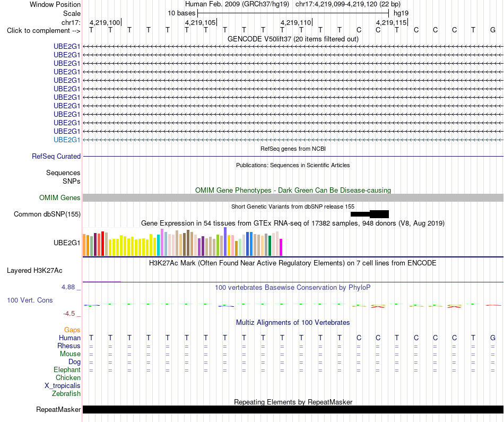Open 'Multiz Alignments of 100 Vertebrates' title
The width and height of the screenshot is (504, 422).
point(293,323)
